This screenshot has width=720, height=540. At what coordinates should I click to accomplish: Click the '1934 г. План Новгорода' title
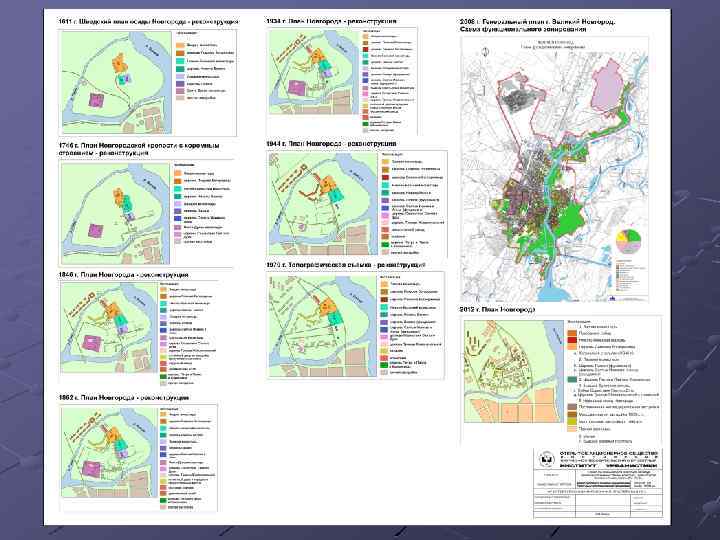[331, 21]
